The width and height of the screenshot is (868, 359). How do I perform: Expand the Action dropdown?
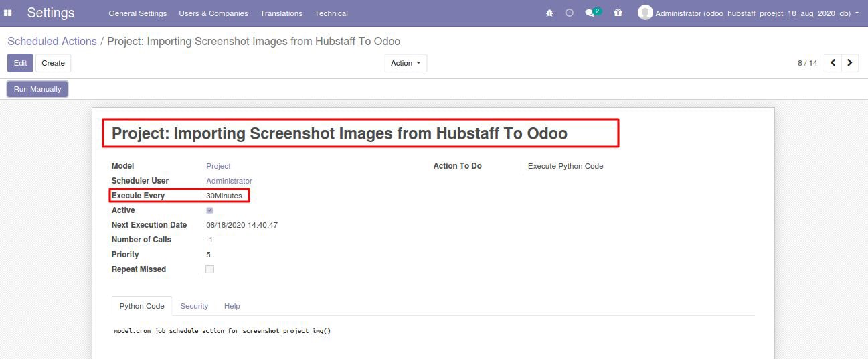click(x=406, y=63)
